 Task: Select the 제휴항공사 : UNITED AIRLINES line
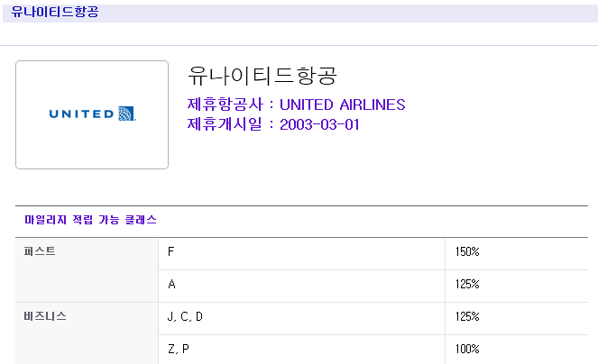coord(296,105)
